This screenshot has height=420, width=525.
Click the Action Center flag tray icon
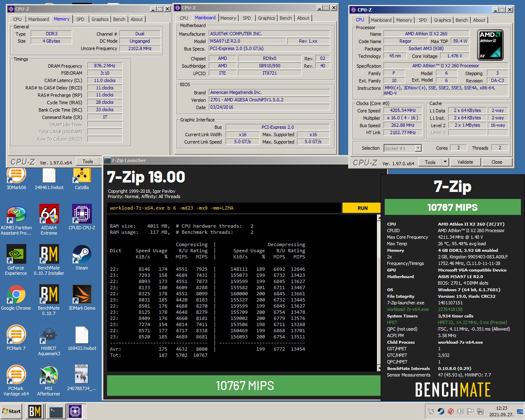coord(470,411)
